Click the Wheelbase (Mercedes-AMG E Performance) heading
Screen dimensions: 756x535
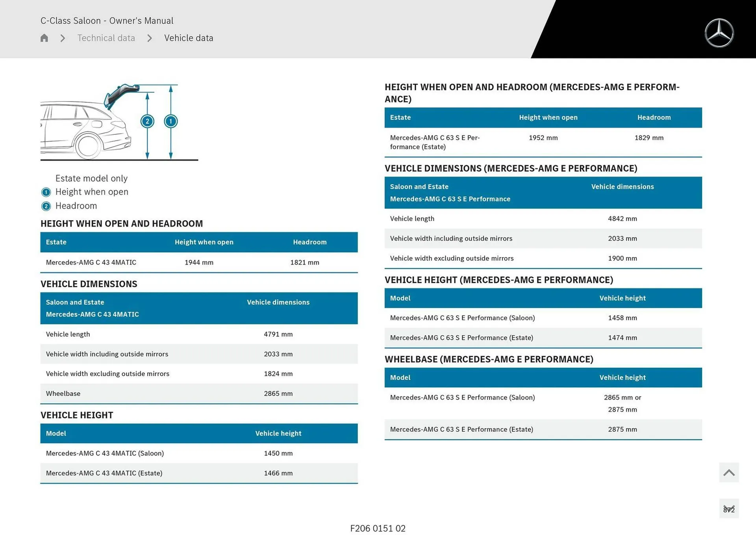489,359
